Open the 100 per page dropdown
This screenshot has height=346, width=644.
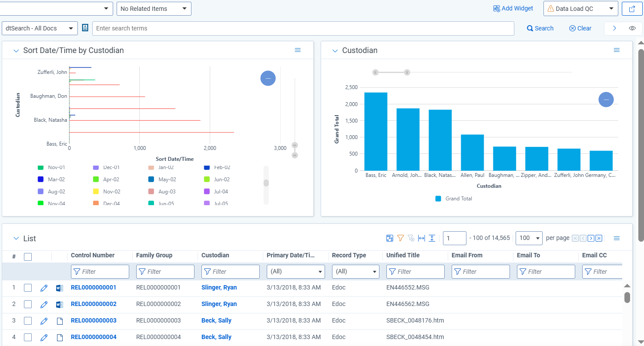coord(529,238)
